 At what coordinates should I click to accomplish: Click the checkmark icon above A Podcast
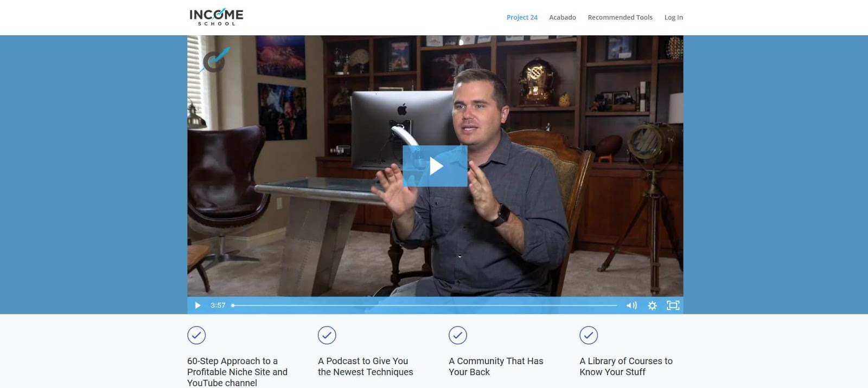(327, 335)
